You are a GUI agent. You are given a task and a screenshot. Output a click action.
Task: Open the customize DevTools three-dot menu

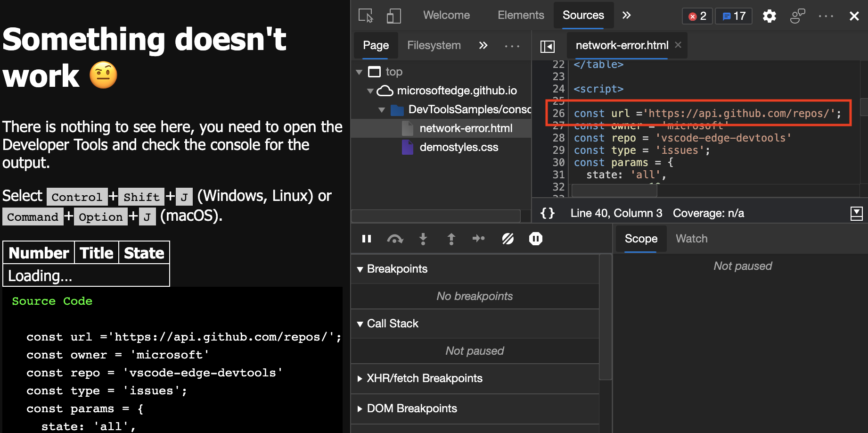pyautogui.click(x=826, y=16)
